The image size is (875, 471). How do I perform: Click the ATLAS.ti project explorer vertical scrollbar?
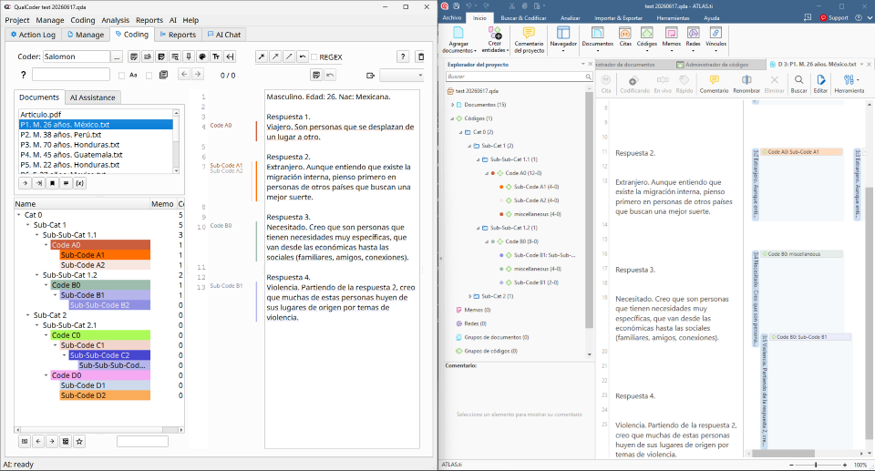click(589, 223)
